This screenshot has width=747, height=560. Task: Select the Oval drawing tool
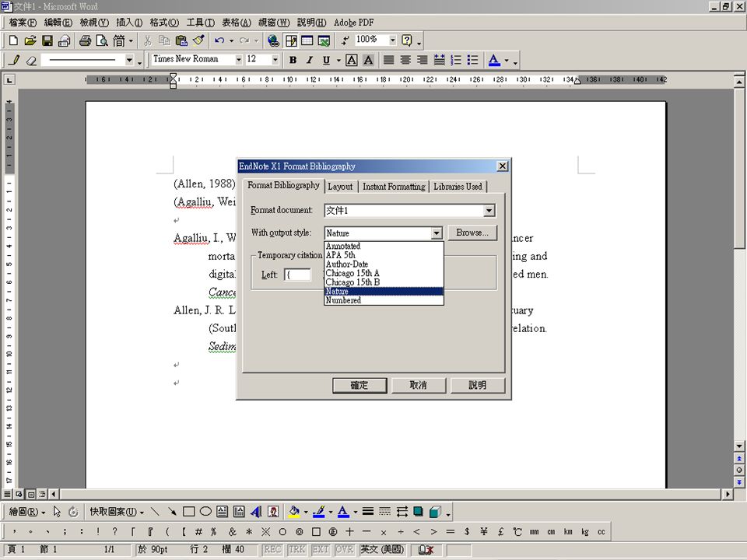pyautogui.click(x=205, y=512)
